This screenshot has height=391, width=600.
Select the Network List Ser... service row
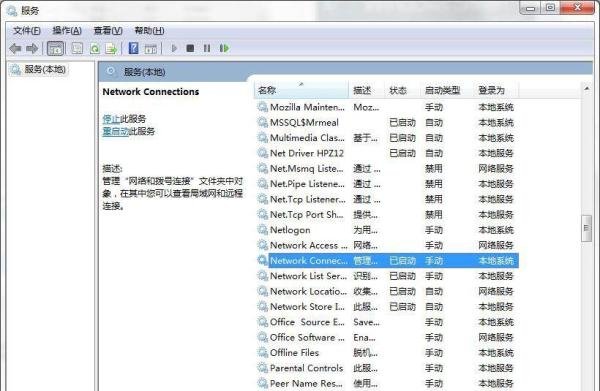coord(386,276)
